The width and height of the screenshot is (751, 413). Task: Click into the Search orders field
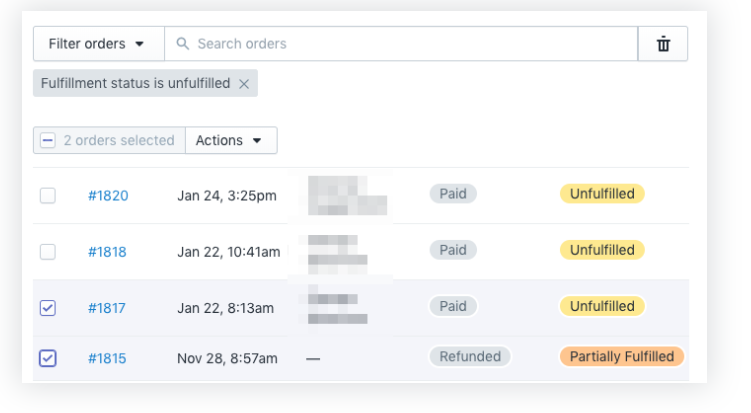coord(400,44)
